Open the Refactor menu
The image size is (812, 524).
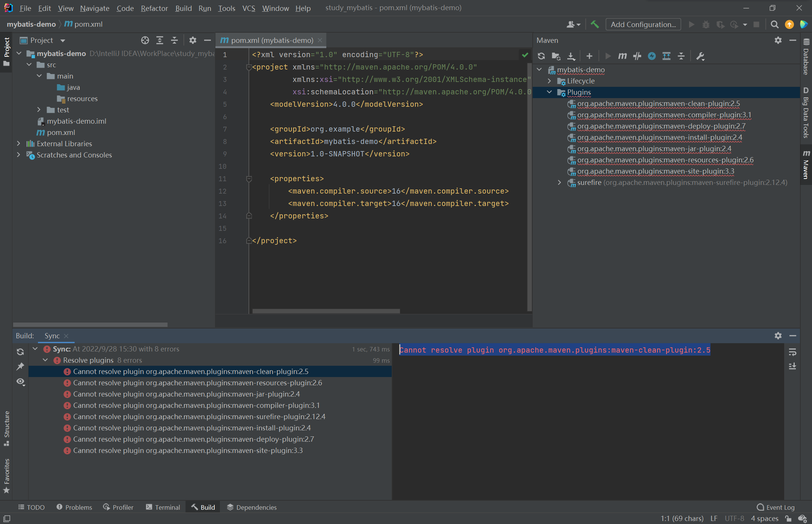pos(154,8)
